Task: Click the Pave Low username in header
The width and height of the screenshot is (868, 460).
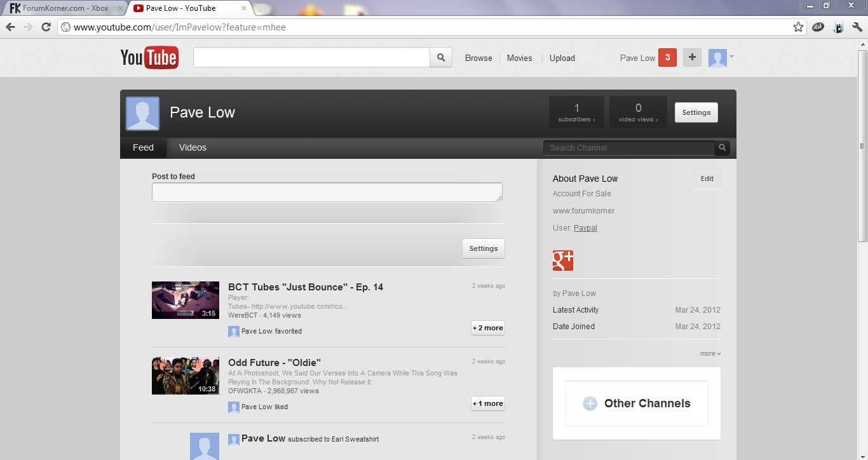Action: tap(637, 58)
